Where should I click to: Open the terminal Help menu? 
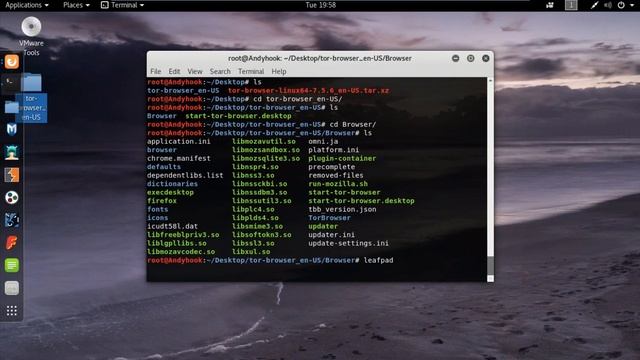(x=279, y=71)
